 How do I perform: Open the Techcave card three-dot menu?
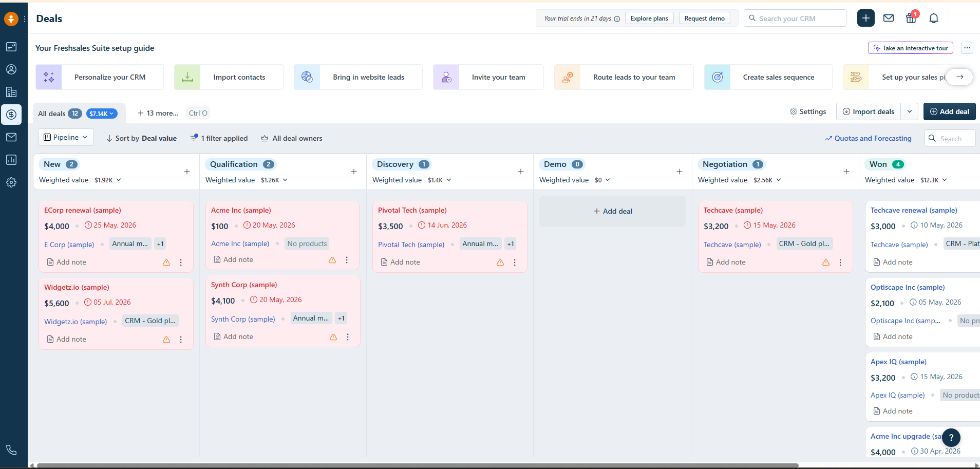tap(840, 262)
